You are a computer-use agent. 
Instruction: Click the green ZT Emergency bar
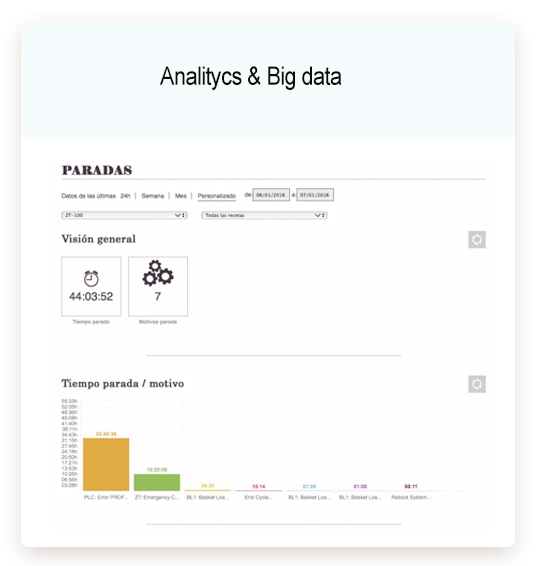[x=157, y=482]
